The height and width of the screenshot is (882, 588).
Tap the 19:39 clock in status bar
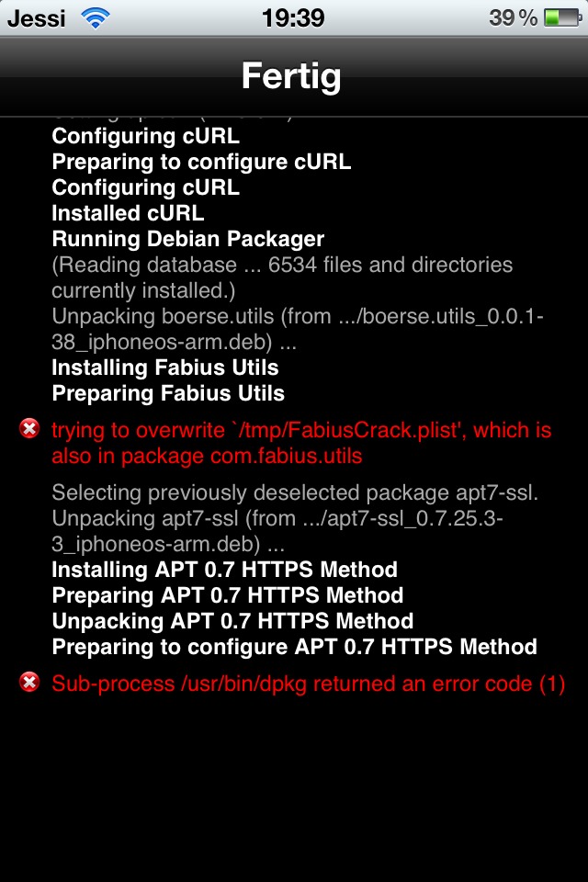293,17
